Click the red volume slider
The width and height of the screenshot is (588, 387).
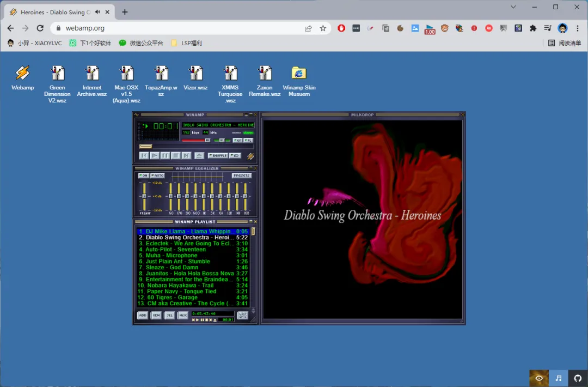click(x=195, y=140)
